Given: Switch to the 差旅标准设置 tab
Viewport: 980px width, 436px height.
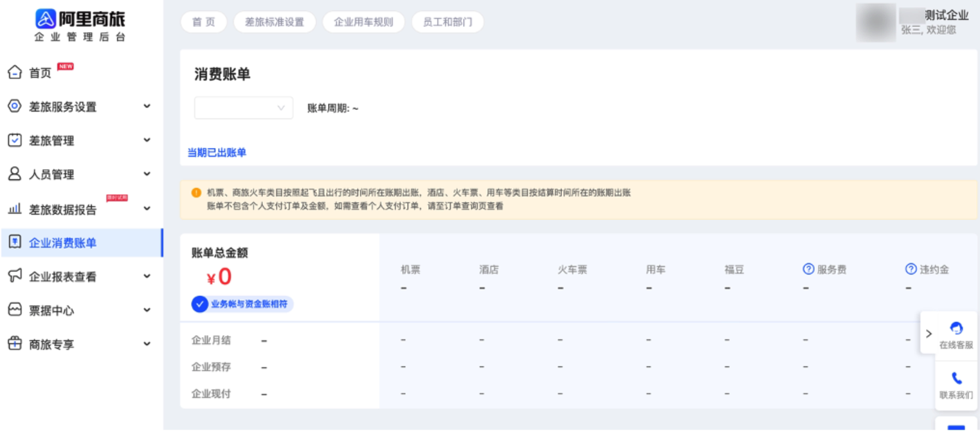Looking at the screenshot, I should pyautogui.click(x=275, y=22).
